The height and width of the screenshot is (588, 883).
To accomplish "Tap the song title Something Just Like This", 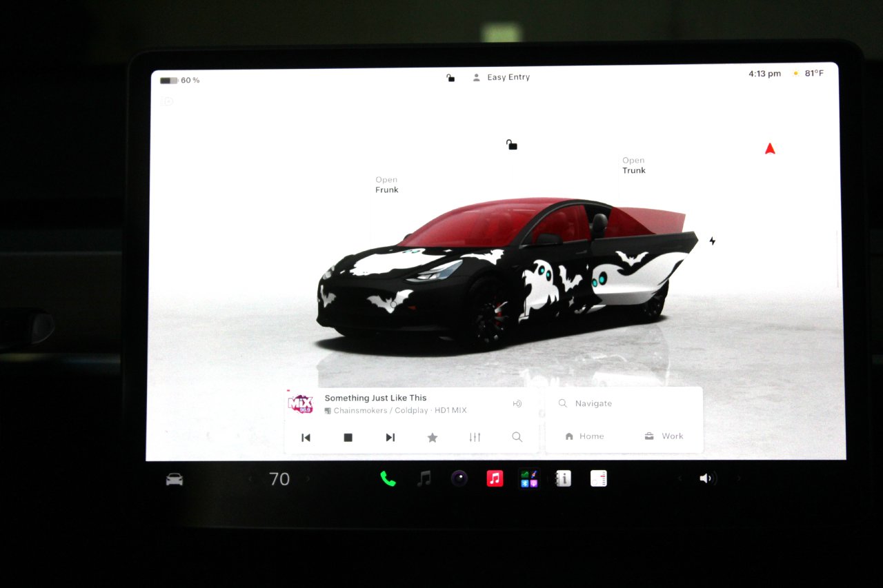I will [376, 398].
